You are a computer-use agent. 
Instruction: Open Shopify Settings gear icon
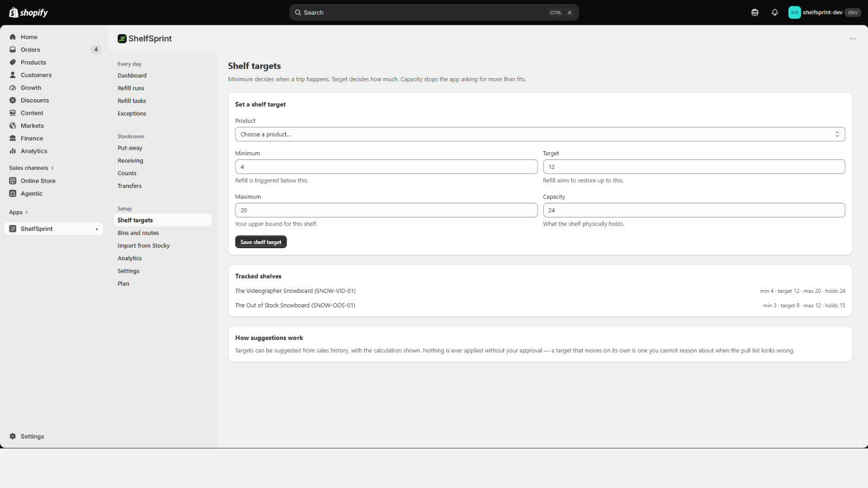click(x=12, y=436)
